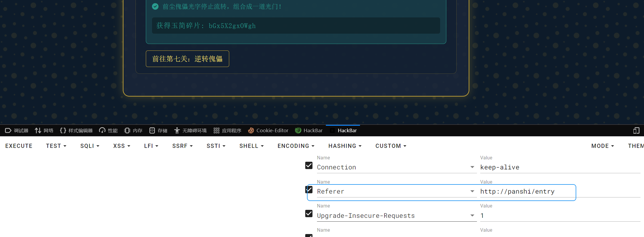Edit the Upgrade-Insecure-Requests value field
Viewport: 644px width, 237px height.
560,215
